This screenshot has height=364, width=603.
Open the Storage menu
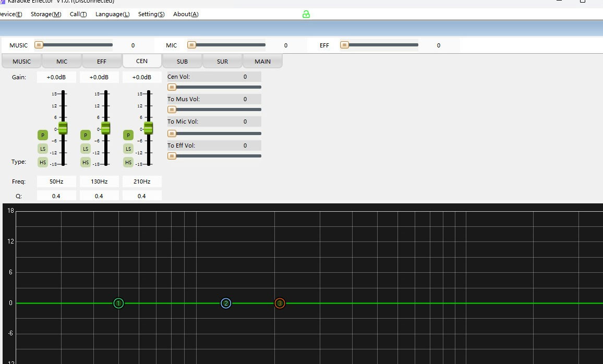tap(45, 14)
